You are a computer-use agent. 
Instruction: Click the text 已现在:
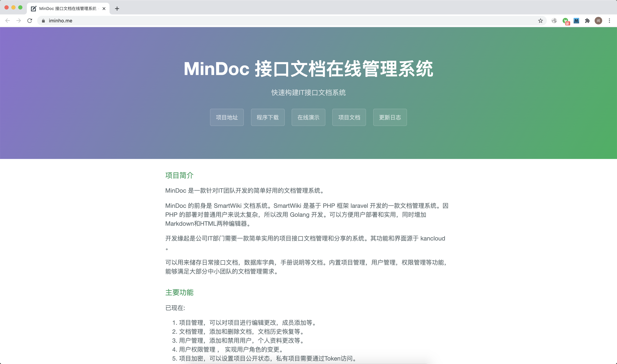click(x=175, y=308)
